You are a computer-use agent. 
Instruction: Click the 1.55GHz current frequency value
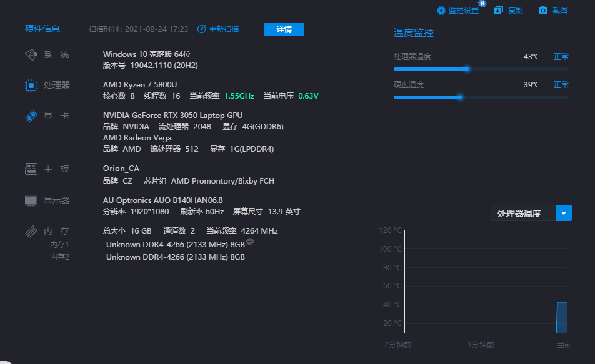[x=239, y=96]
